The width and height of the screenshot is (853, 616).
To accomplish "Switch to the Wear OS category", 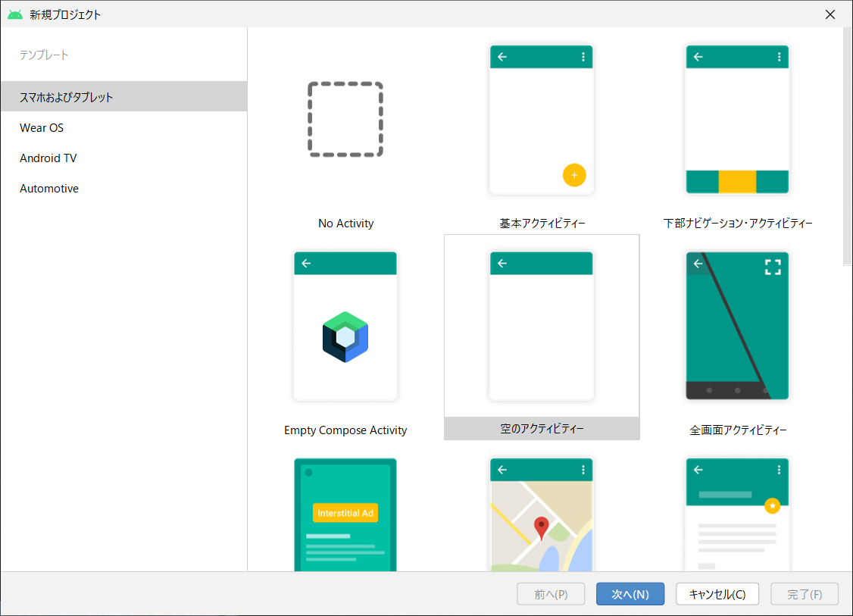I will tap(124, 127).
